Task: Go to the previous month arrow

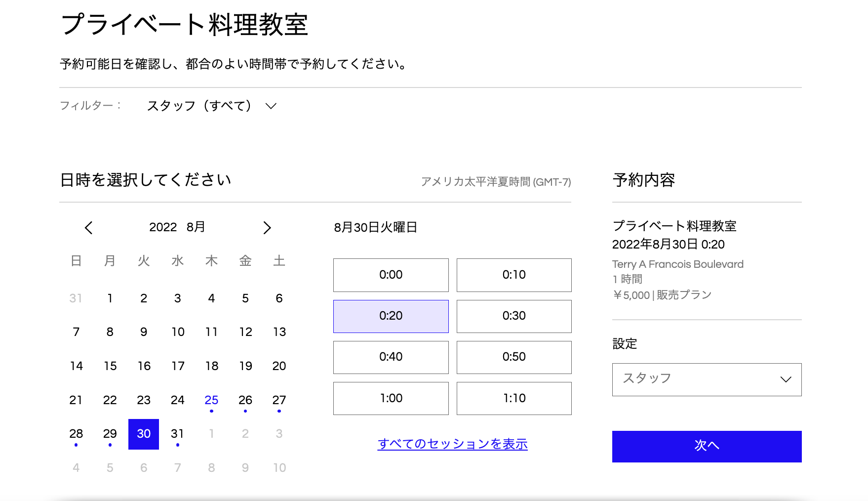Action: [89, 228]
